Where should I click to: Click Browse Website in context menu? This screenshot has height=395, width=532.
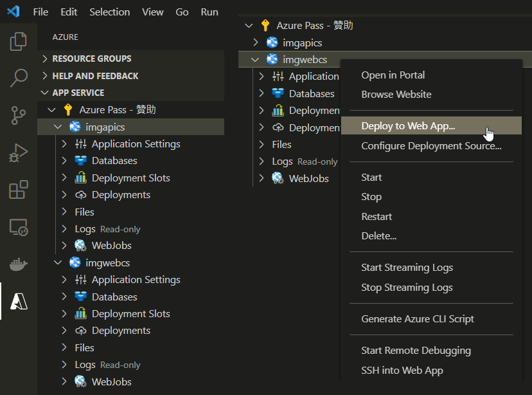click(396, 95)
